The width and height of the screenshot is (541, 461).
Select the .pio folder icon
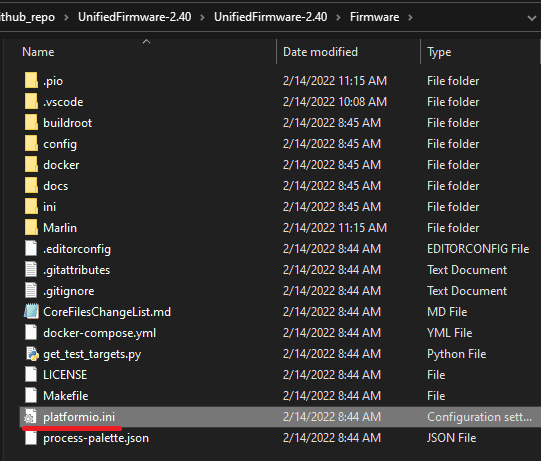[x=31, y=81]
